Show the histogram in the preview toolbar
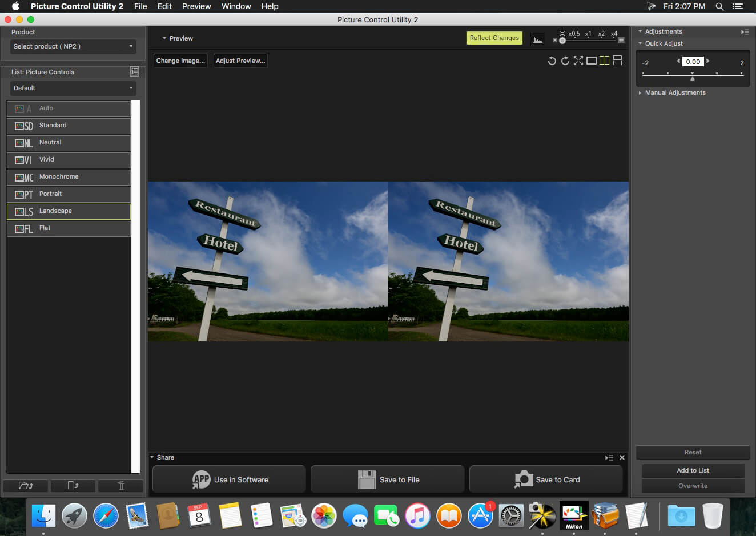 pyautogui.click(x=537, y=38)
